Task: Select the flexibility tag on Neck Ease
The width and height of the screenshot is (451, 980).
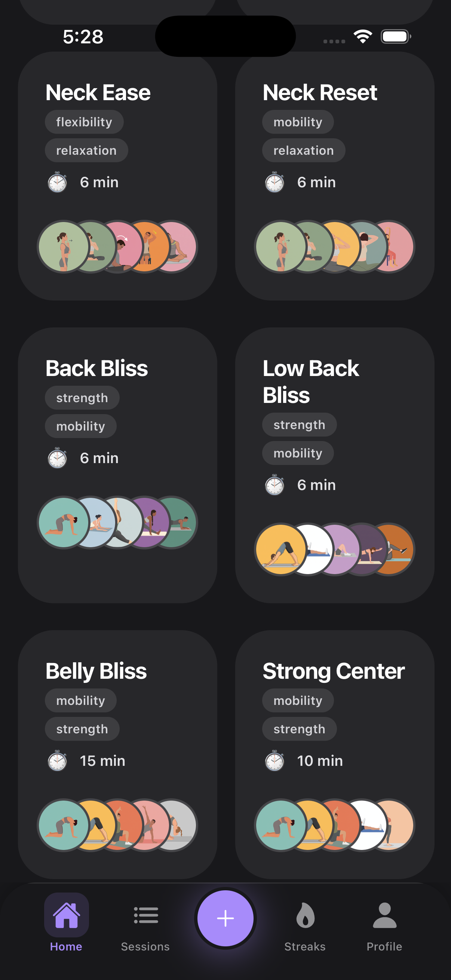Action: 84,122
